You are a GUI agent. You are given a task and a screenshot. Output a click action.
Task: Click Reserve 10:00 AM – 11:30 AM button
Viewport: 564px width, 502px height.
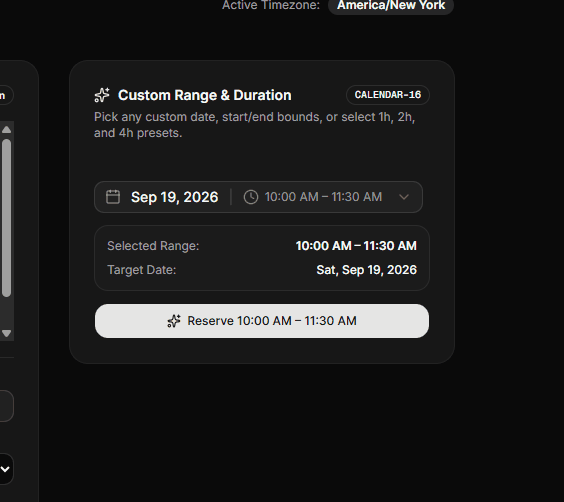point(262,321)
